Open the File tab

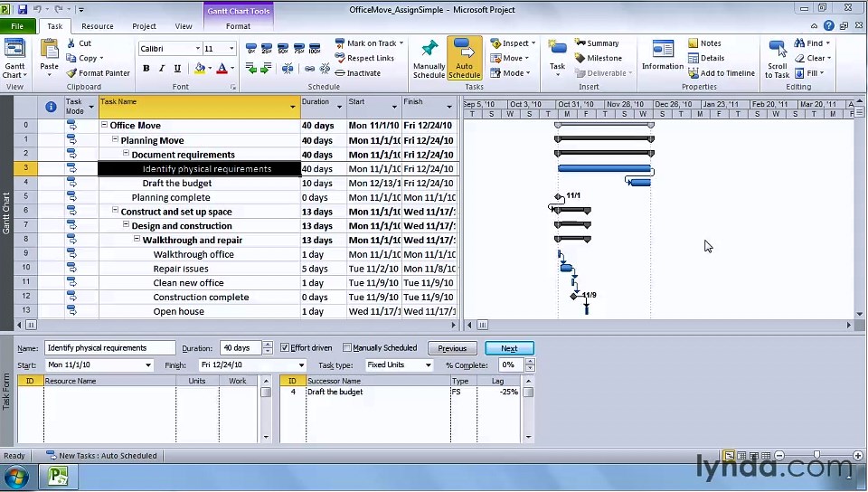click(x=17, y=26)
